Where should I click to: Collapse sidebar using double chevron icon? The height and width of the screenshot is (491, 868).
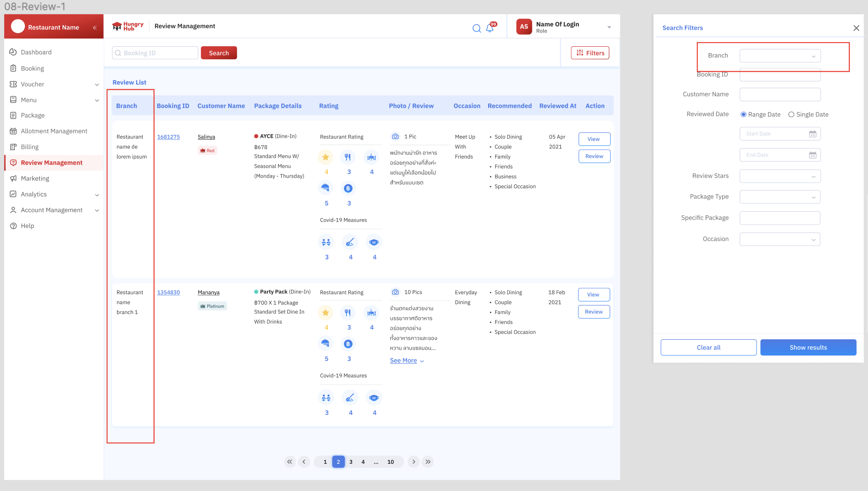(x=94, y=28)
